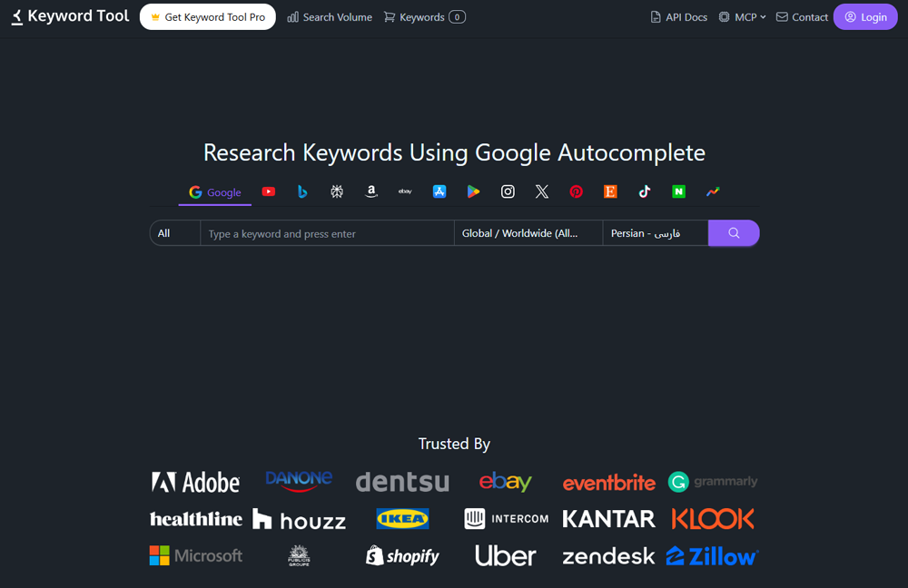Open the Contact page
908x588 pixels.
[802, 17]
